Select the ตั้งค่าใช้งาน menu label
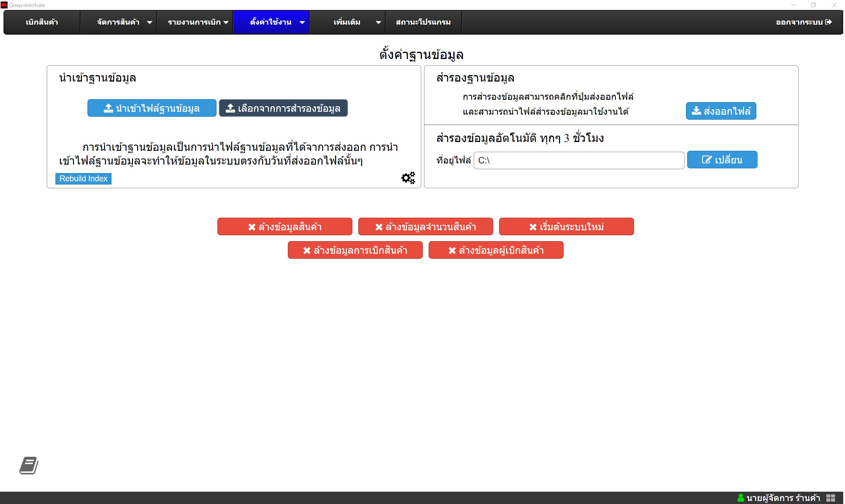 tap(271, 22)
